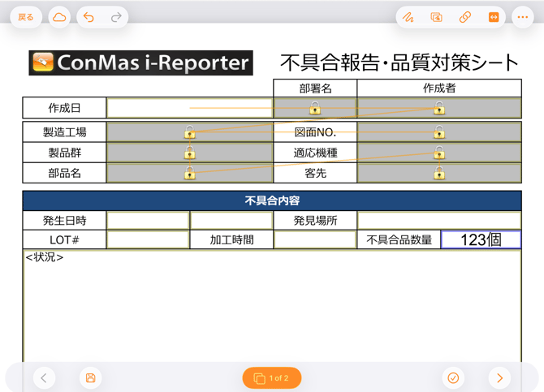Image resolution: width=544 pixels, height=392 pixels.
Task: Tap the LOT# input field
Action: click(x=148, y=239)
